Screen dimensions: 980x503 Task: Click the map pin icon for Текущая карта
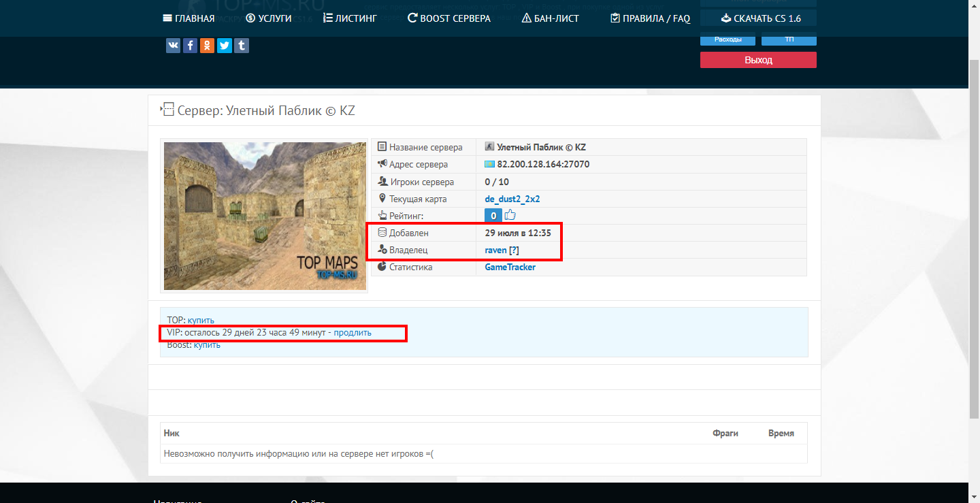pos(382,199)
